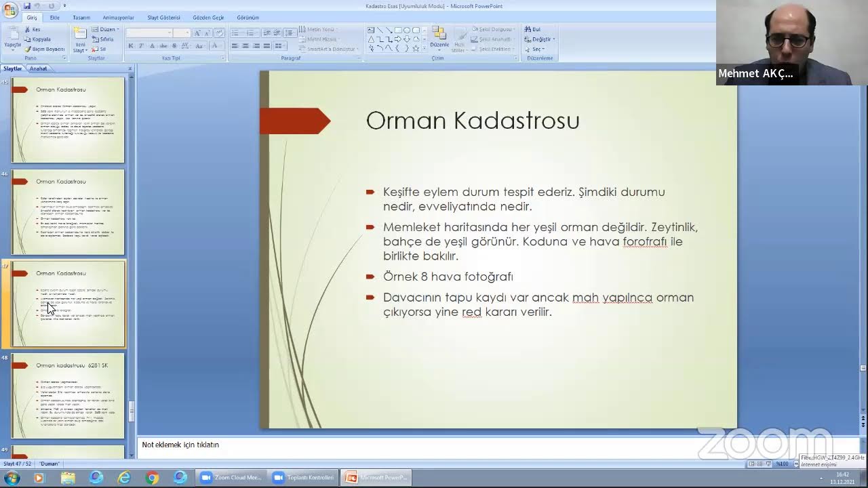Select the oval shape

407,30
